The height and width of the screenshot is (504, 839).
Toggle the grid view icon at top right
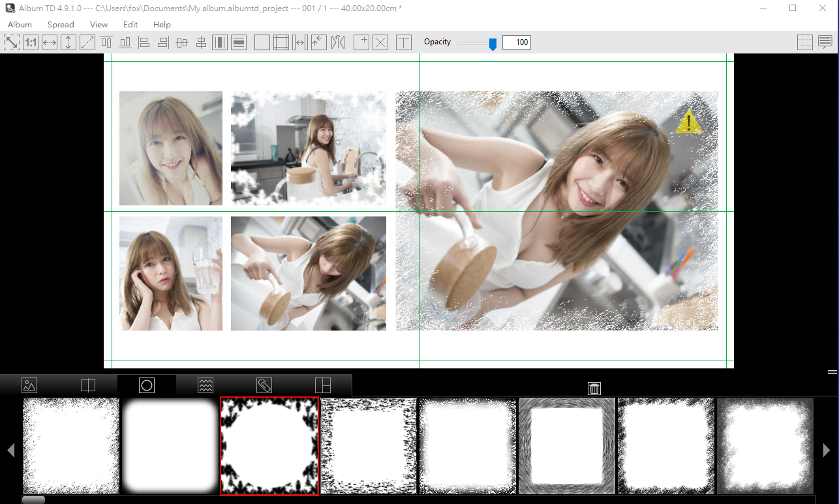[805, 42]
